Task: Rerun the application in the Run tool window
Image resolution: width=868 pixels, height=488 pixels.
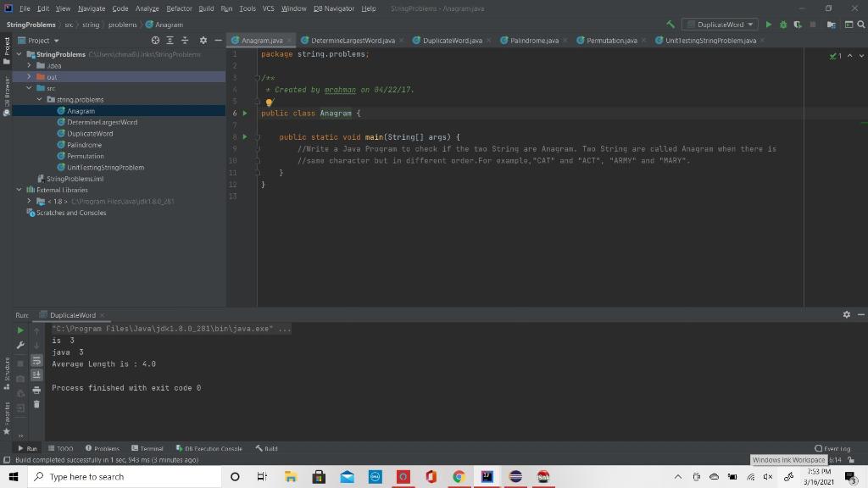Action: (x=19, y=330)
